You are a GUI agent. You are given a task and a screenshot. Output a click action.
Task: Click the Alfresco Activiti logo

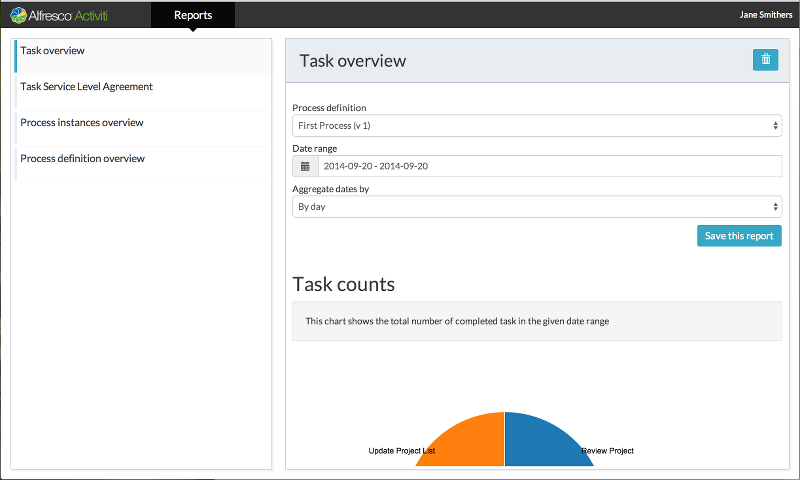tap(59, 15)
